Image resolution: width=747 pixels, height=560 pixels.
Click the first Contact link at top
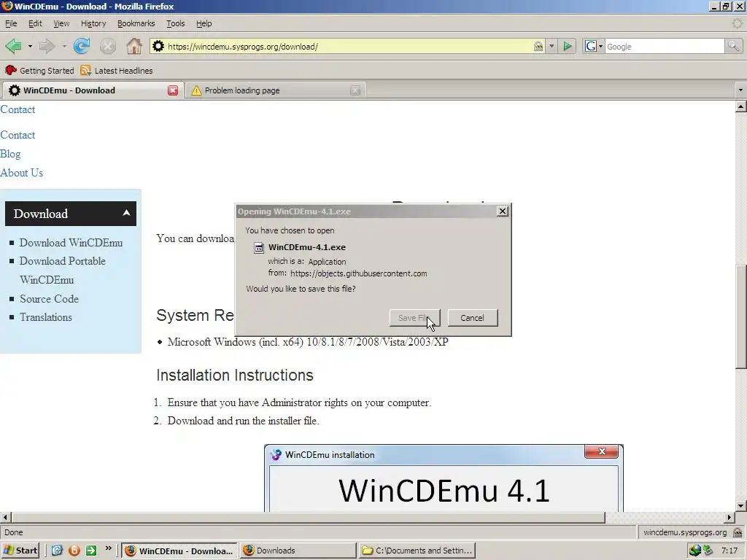pos(18,109)
